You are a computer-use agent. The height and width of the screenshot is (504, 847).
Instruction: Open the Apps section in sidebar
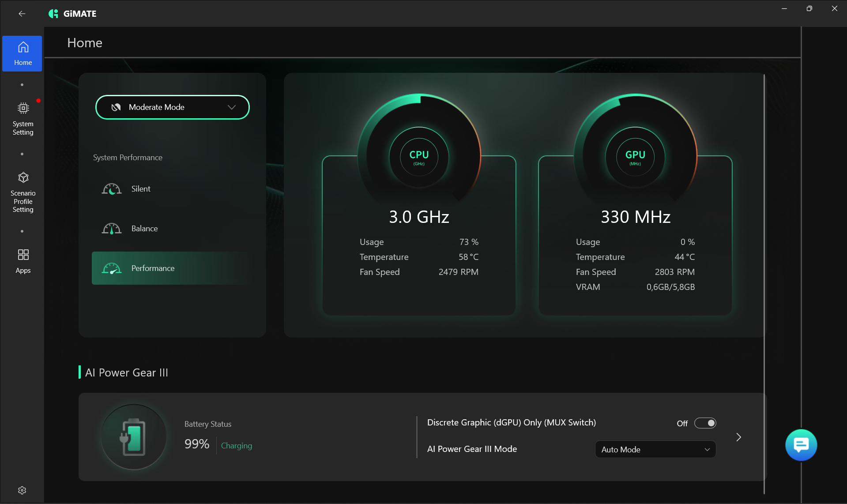coord(23,261)
